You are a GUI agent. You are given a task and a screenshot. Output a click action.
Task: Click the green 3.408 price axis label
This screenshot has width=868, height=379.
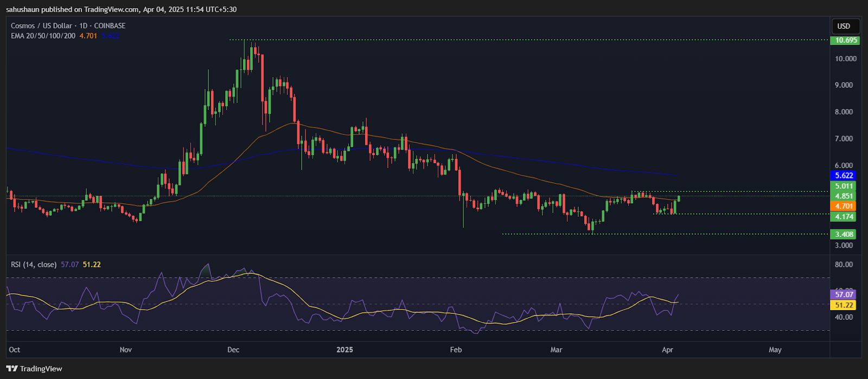(x=844, y=234)
